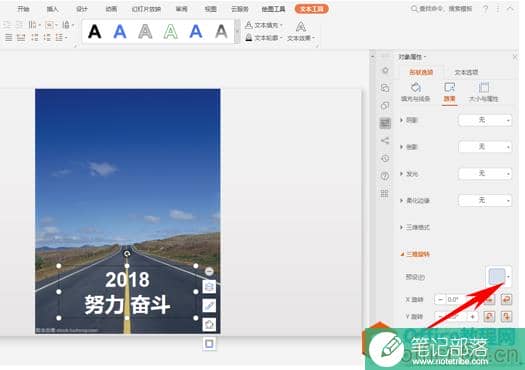Switch to the 文本选项 panel tab
This screenshot has height=370, width=525.
(466, 72)
